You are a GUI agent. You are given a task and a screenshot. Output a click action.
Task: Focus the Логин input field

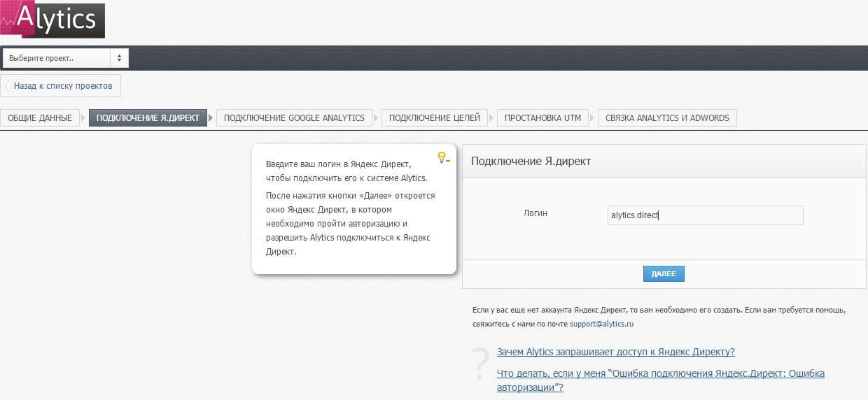click(705, 215)
